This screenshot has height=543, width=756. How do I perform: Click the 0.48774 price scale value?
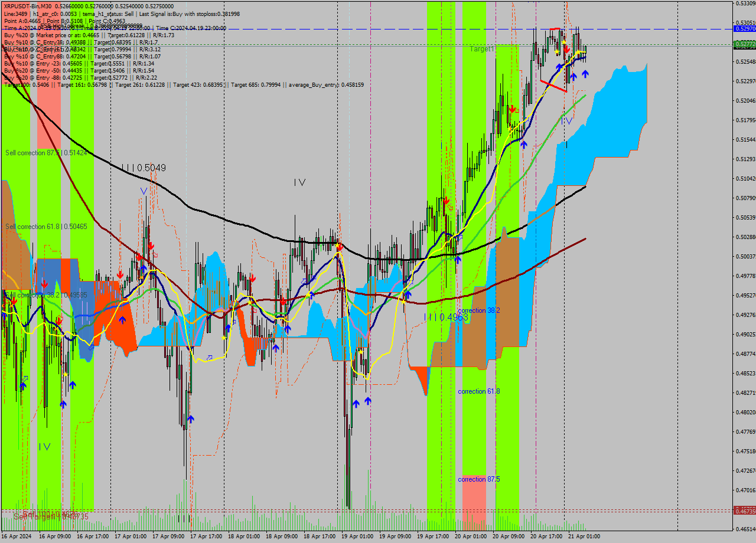[x=745, y=354]
